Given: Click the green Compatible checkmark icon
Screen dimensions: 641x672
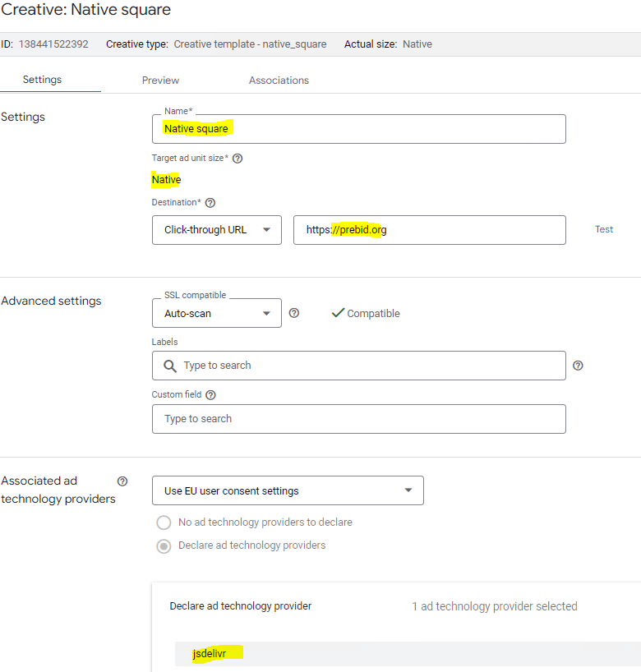Looking at the screenshot, I should click(337, 313).
